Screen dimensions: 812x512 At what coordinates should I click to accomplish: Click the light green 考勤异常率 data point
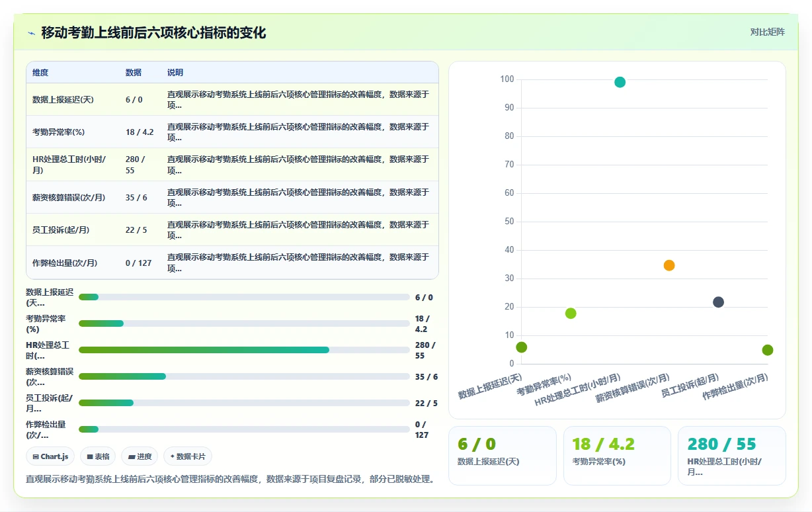point(571,314)
